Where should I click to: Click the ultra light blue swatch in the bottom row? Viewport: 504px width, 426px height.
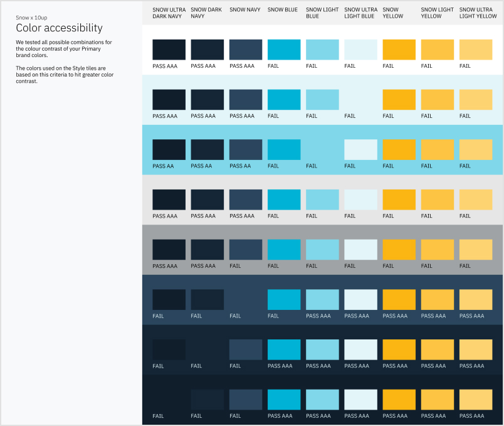pyautogui.click(x=360, y=399)
